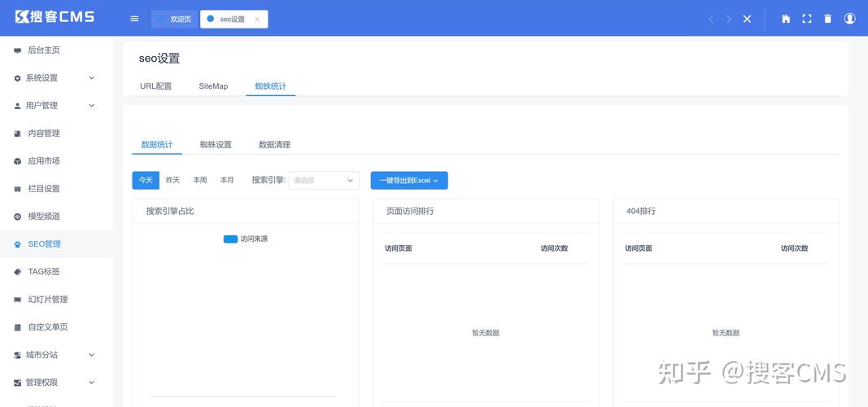Filter by 今天
The width and height of the screenshot is (868, 407).
146,181
